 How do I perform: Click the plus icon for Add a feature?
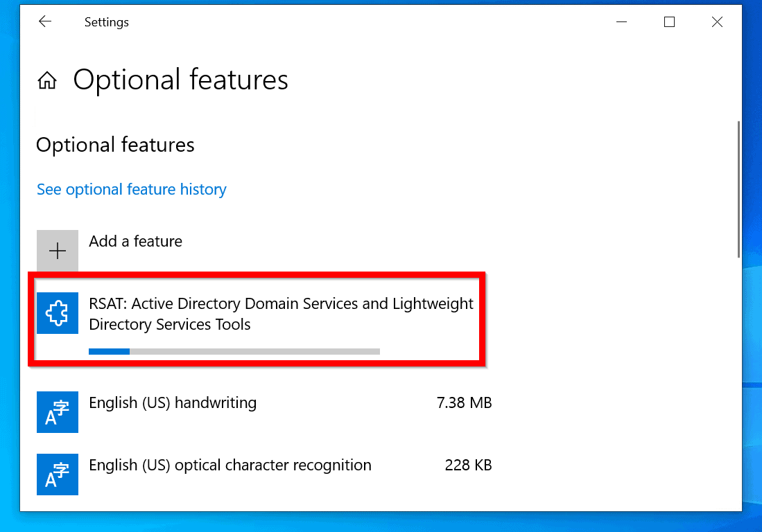coord(58,250)
